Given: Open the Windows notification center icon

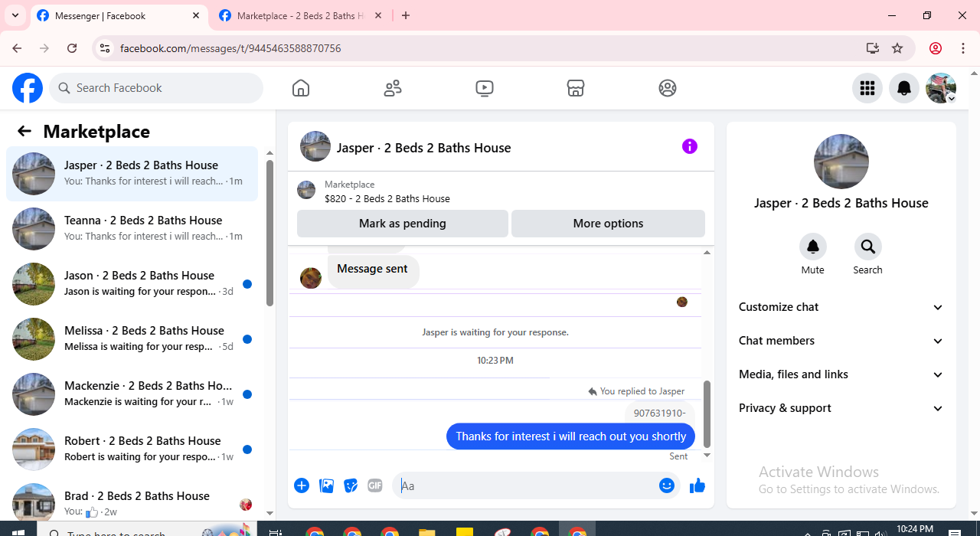Looking at the screenshot, I should [955, 531].
